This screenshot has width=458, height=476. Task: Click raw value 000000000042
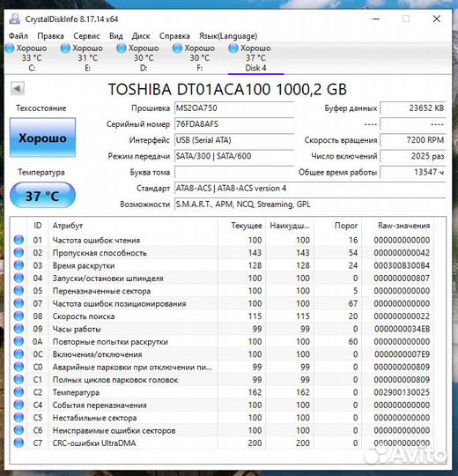tap(402, 253)
